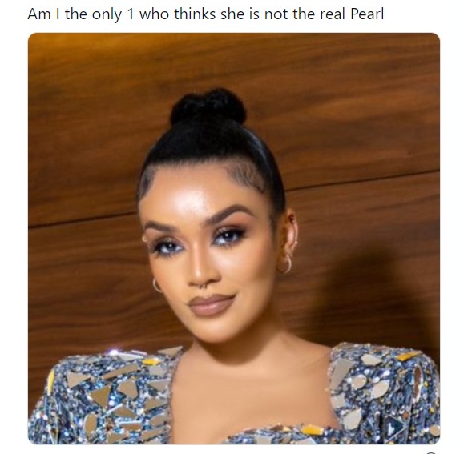Open the attached tweet photo
This screenshot has width=476, height=454.
pyautogui.click(x=234, y=239)
